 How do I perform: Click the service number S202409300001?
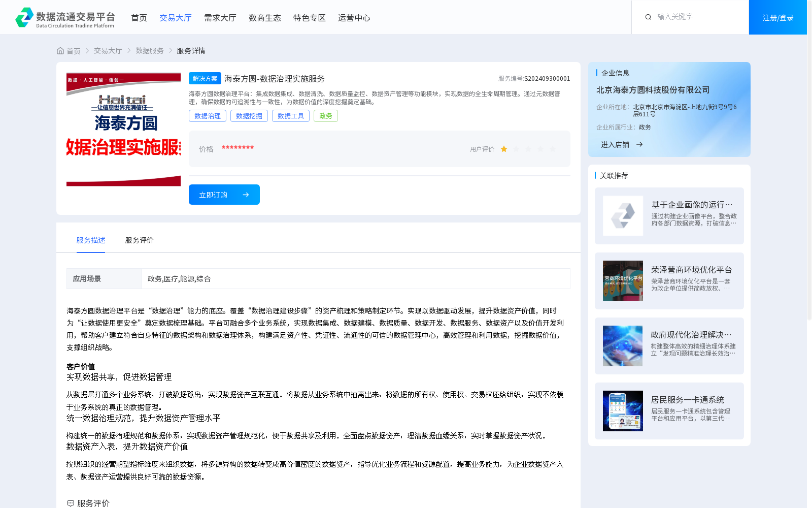coord(547,79)
